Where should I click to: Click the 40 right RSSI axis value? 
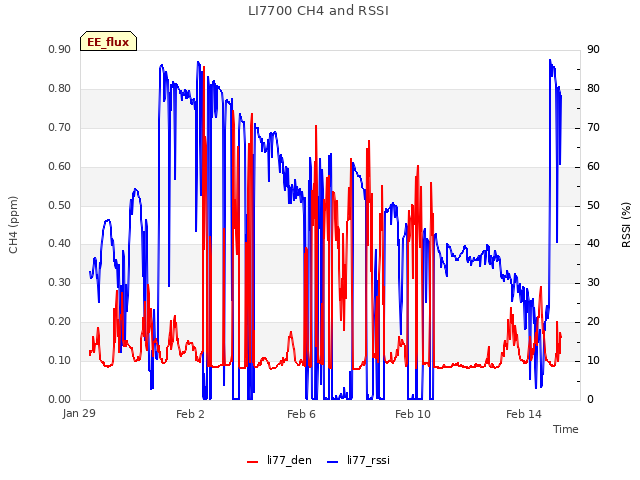pos(593,244)
